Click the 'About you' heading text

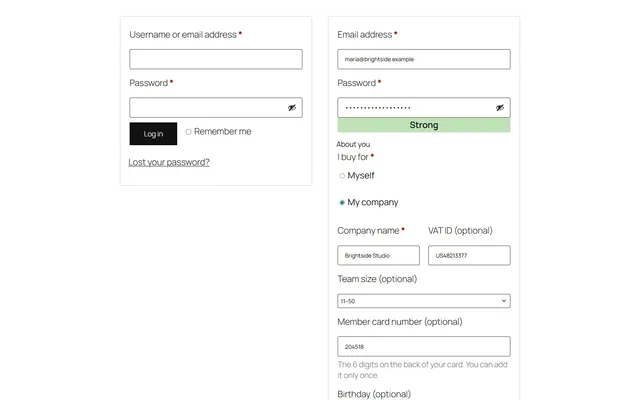click(x=353, y=144)
